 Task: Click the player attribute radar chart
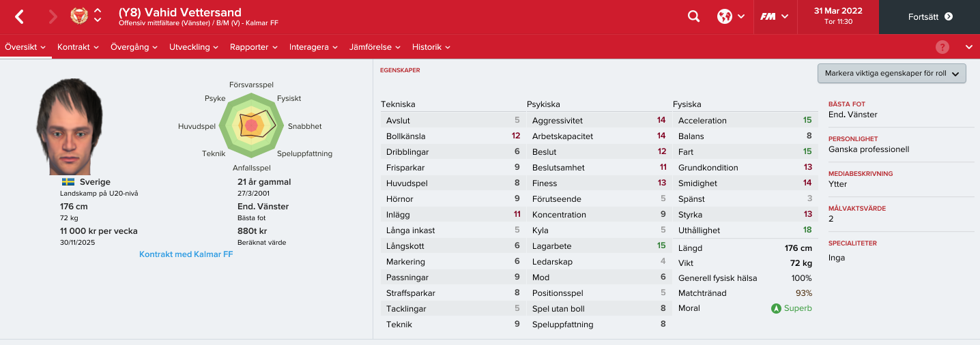[x=252, y=124]
